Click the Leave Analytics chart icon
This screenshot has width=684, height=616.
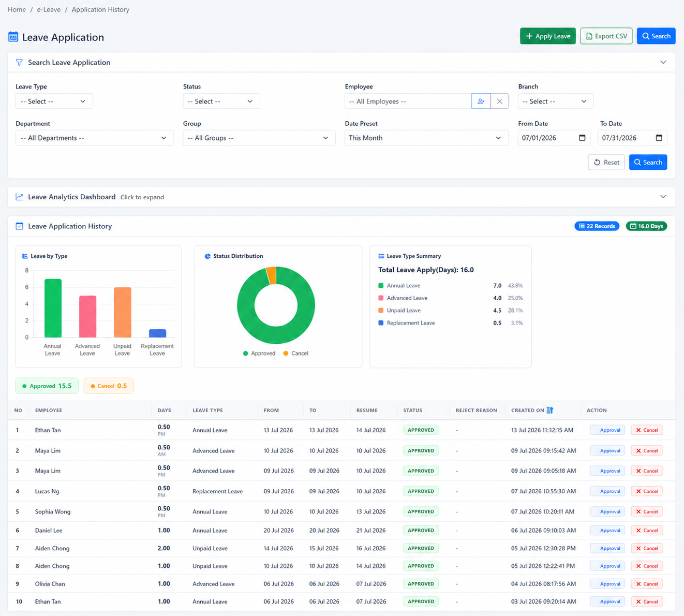click(x=19, y=197)
